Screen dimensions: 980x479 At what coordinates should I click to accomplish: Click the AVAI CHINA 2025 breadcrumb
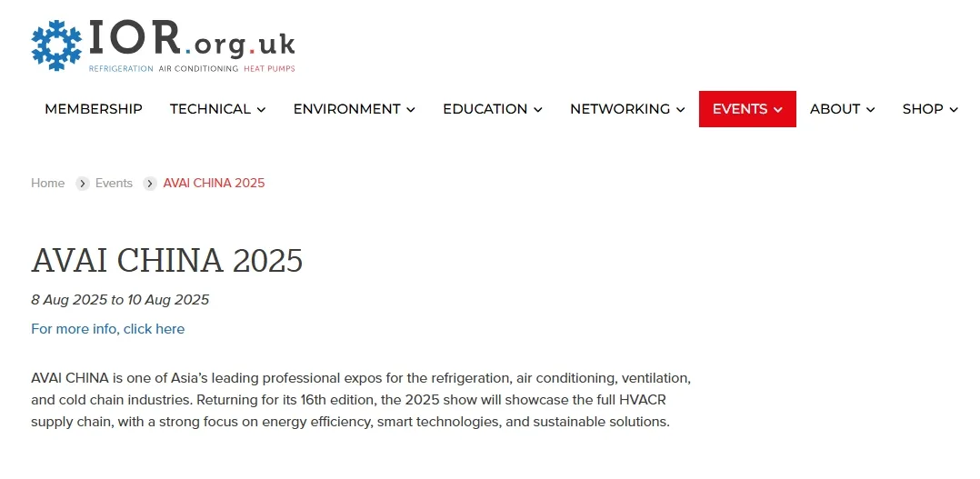click(214, 184)
